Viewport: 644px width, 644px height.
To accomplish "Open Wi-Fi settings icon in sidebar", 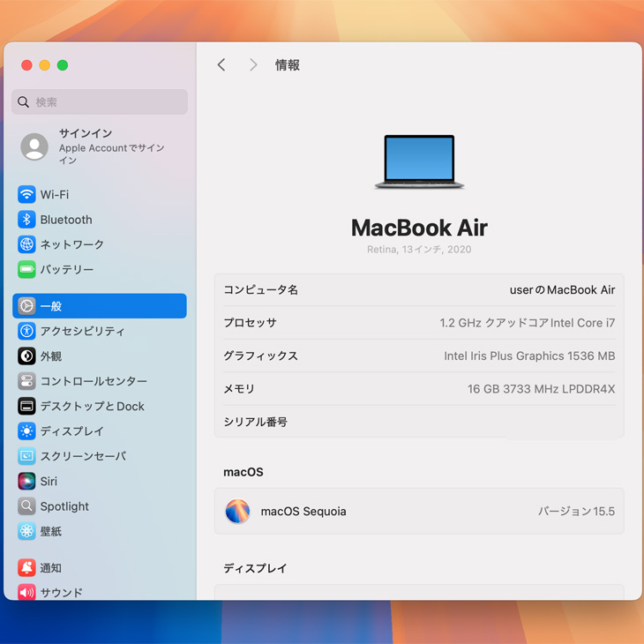I will [x=26, y=194].
